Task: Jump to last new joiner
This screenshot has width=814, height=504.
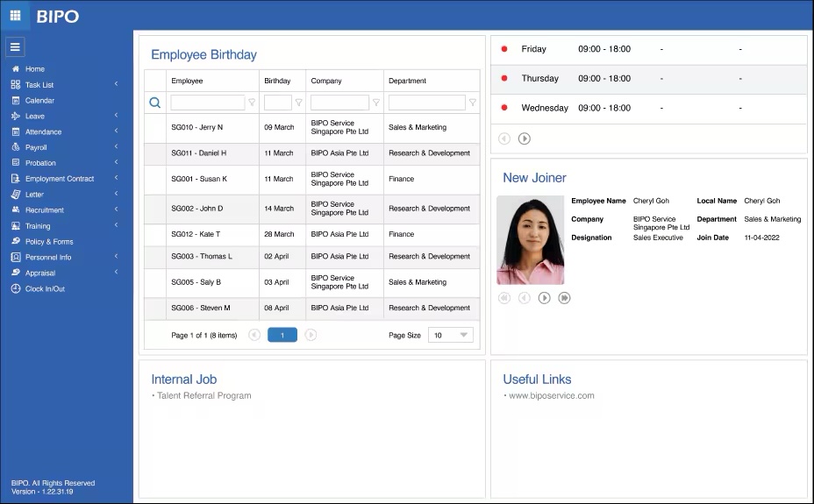Action: (x=564, y=298)
